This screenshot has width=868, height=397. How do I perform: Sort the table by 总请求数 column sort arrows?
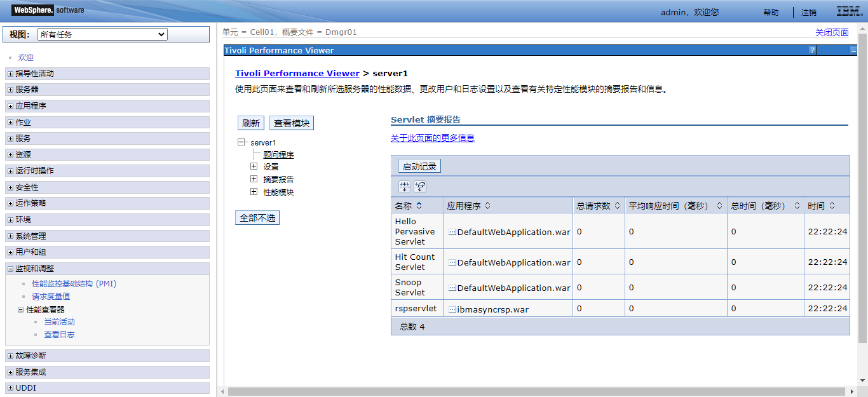pyautogui.click(x=618, y=206)
